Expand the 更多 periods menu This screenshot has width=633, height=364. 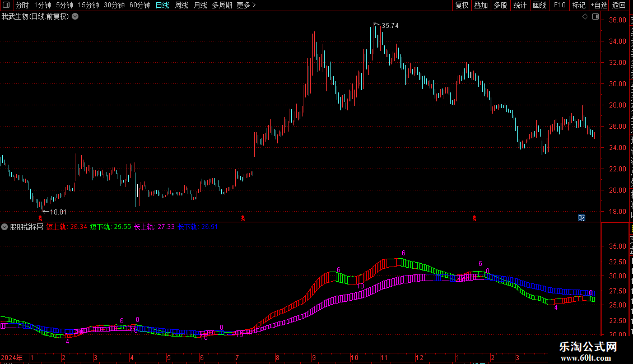click(x=246, y=5)
